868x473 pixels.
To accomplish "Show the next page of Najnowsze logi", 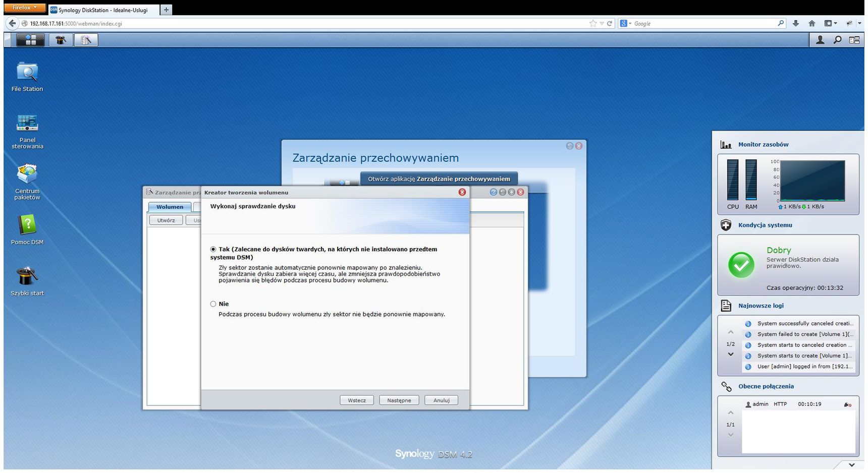I will coord(730,354).
